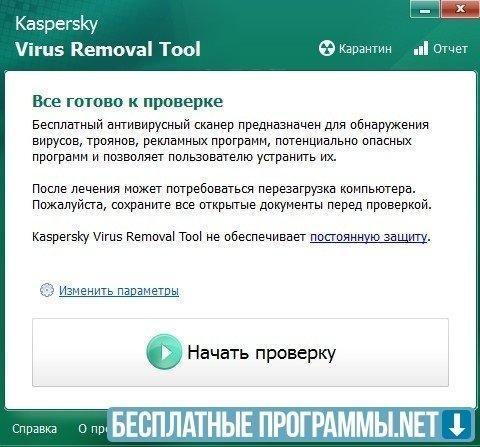Image resolution: width=480 pixels, height=447 pixels.
Task: Click the Бесплатный антивирусный сканер description paragraph
Action: [x=230, y=141]
